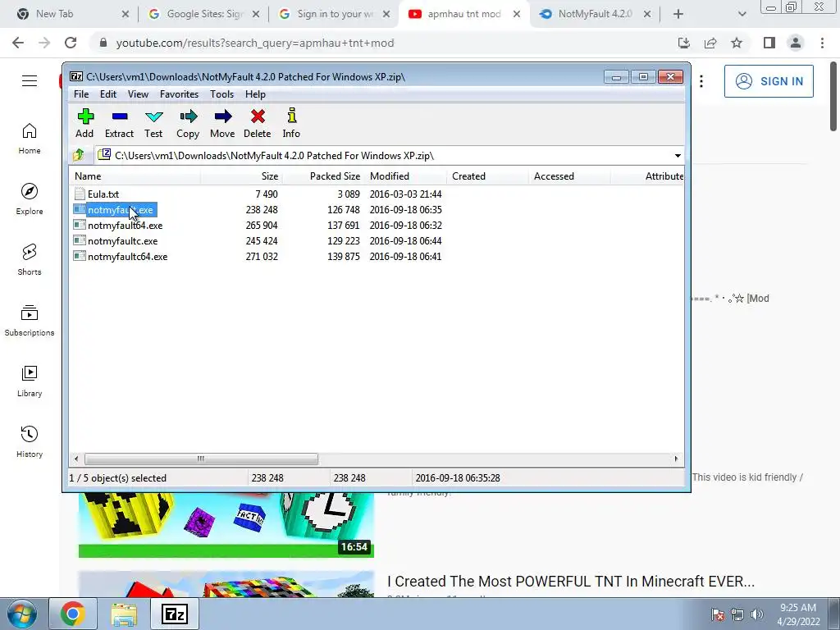Click the install app icon in address bar

[684, 43]
